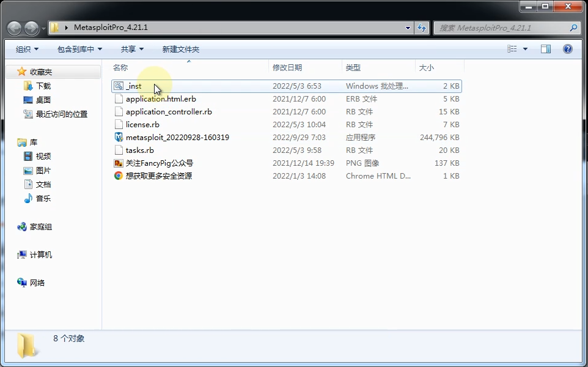Open the Organize (组织) menu
Screen dimensions: 588x367
click(x=27, y=49)
